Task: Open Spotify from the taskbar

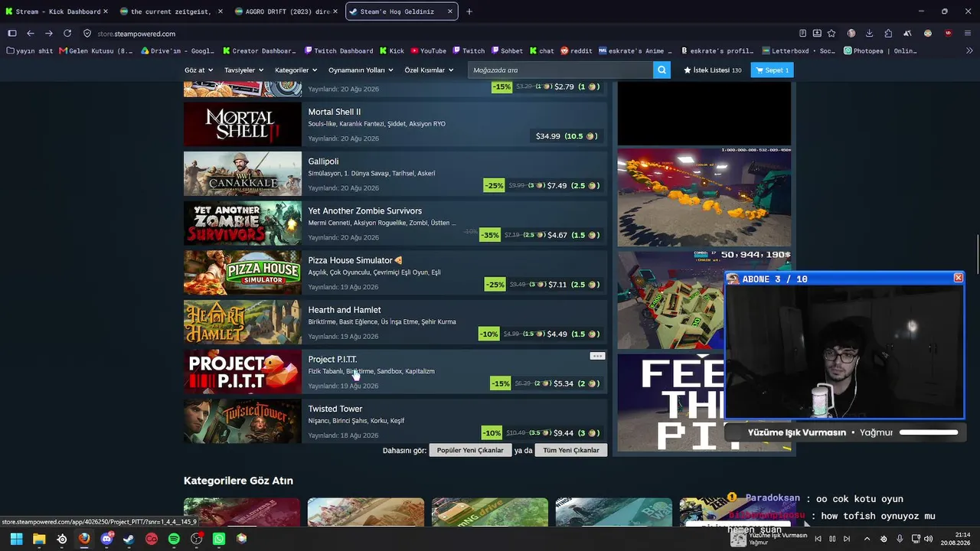Action: pos(174,539)
